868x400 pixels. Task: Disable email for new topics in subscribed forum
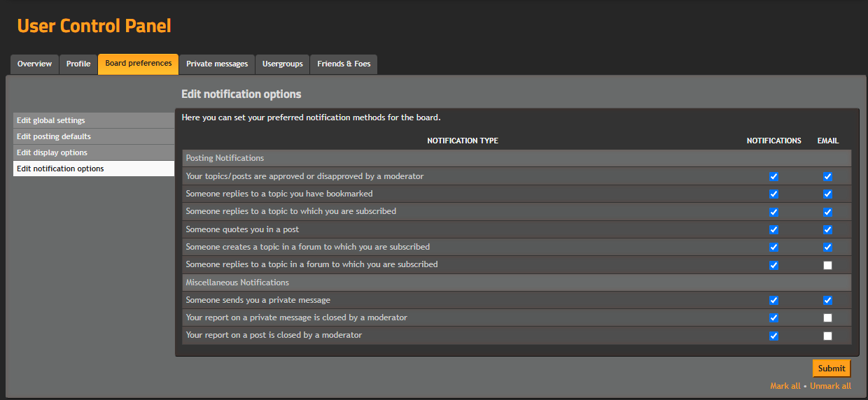[828, 247]
